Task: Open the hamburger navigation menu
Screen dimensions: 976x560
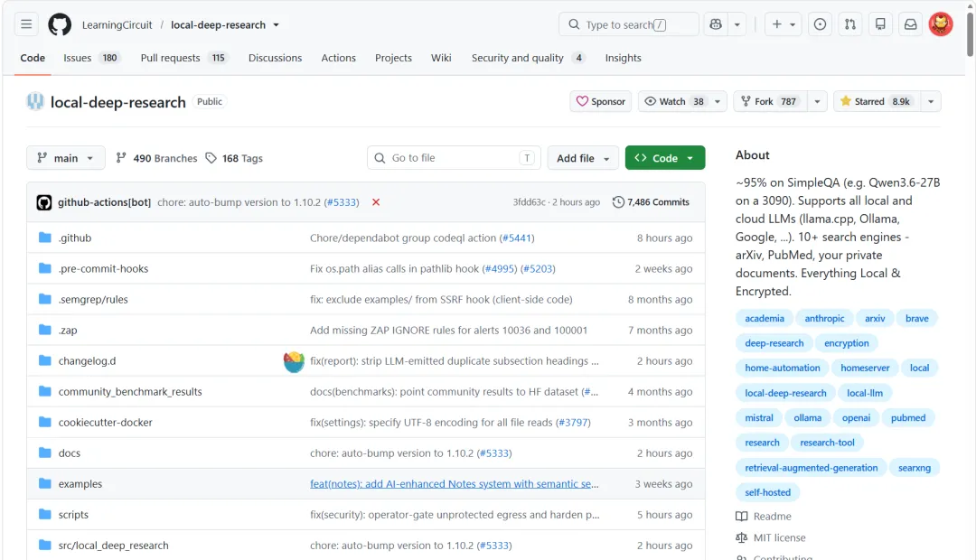Action: tap(26, 24)
